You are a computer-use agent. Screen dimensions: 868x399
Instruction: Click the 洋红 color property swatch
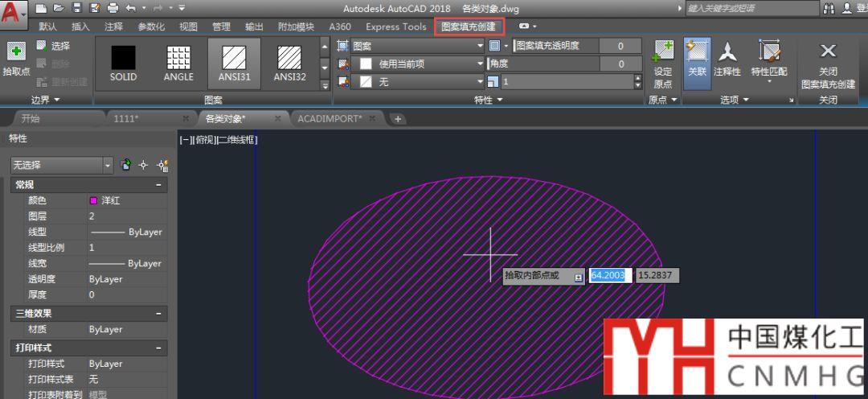pyautogui.click(x=94, y=200)
